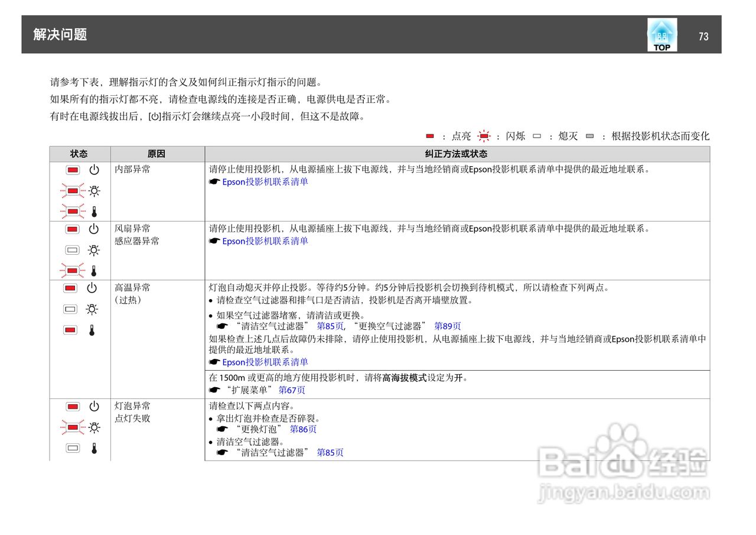Click the lit power indicator in 高温异常 row
This screenshot has height=535, width=756.
coord(70,288)
